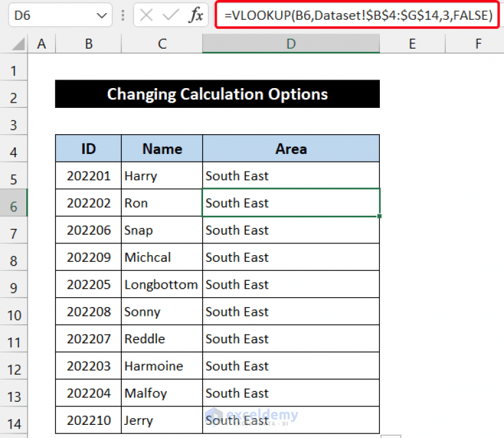Select cell with ID 202208

click(89, 312)
